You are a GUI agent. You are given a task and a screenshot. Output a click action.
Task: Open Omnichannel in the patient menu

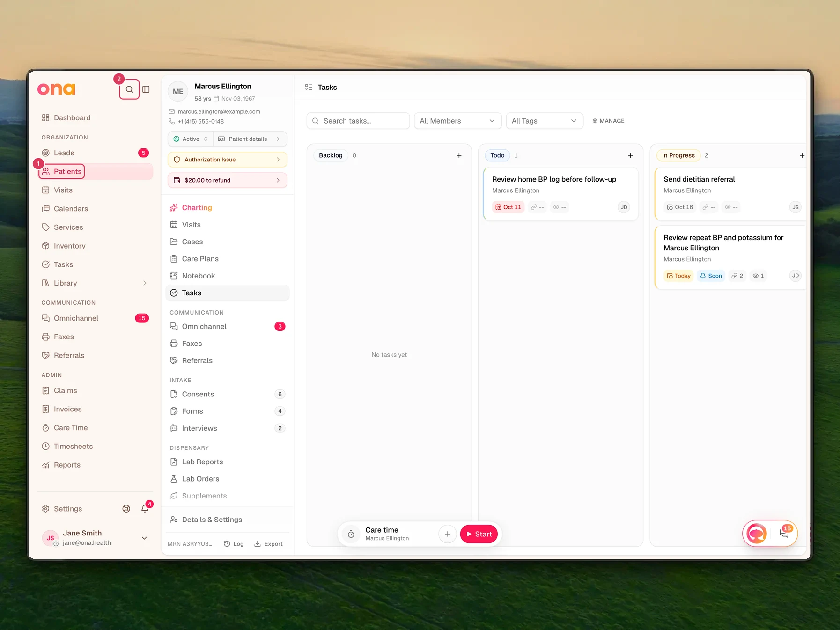[228, 327]
